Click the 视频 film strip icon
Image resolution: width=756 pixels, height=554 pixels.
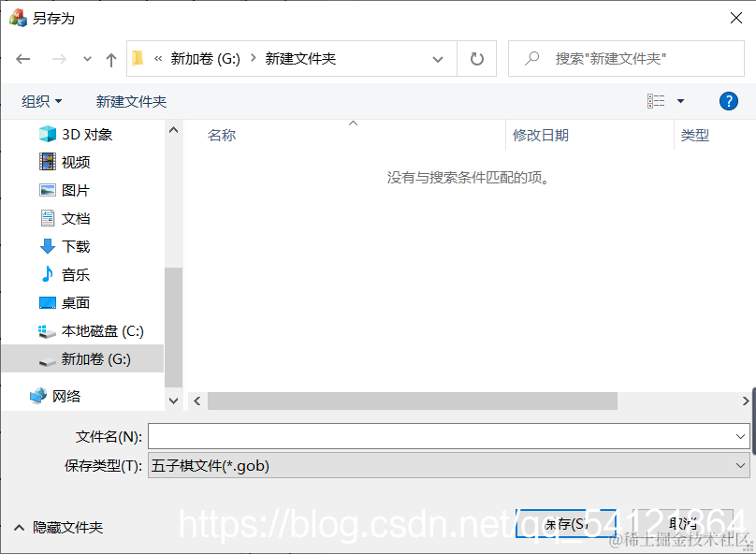pos(47,162)
